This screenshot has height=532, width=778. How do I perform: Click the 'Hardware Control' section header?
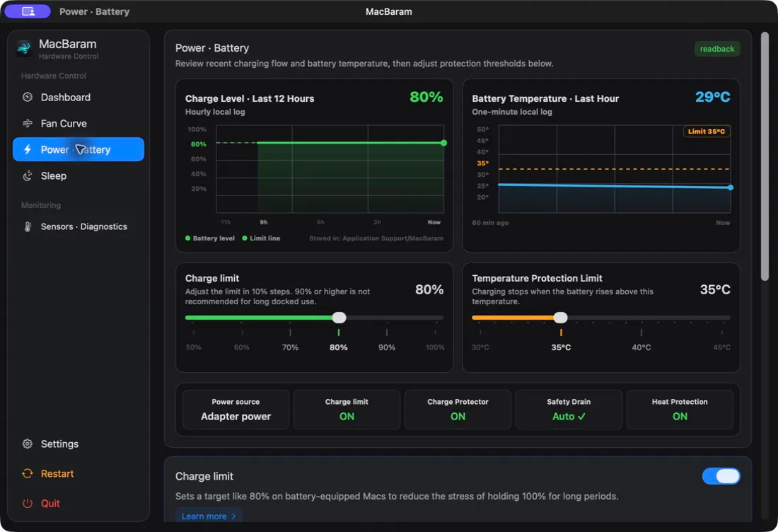point(53,76)
